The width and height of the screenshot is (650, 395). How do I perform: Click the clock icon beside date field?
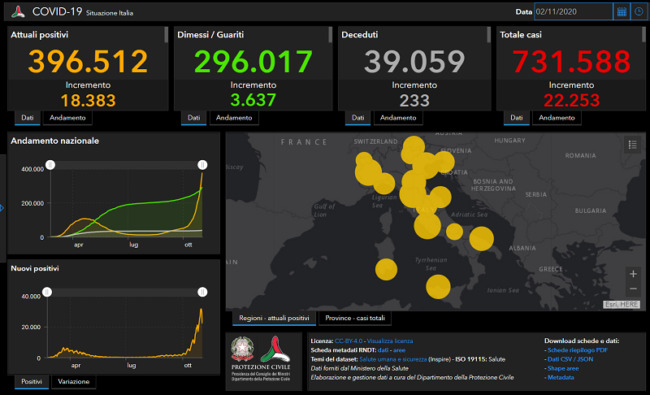click(639, 12)
